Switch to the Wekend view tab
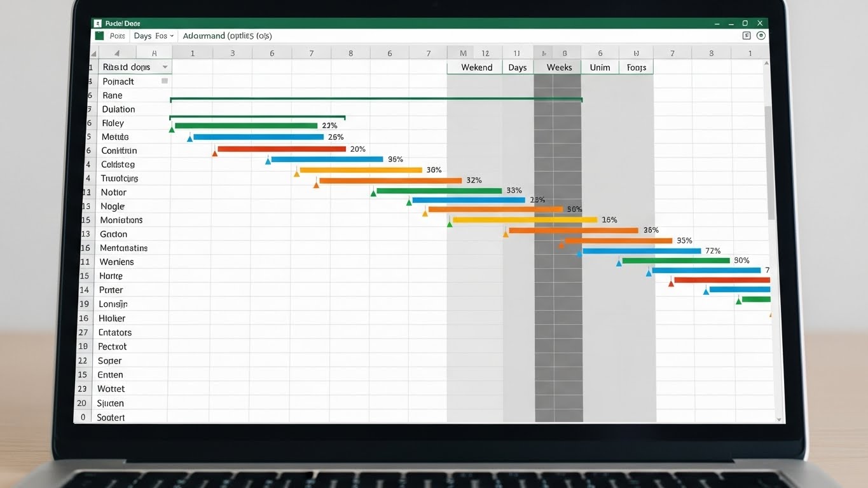The width and height of the screenshot is (868, 488). coord(476,67)
